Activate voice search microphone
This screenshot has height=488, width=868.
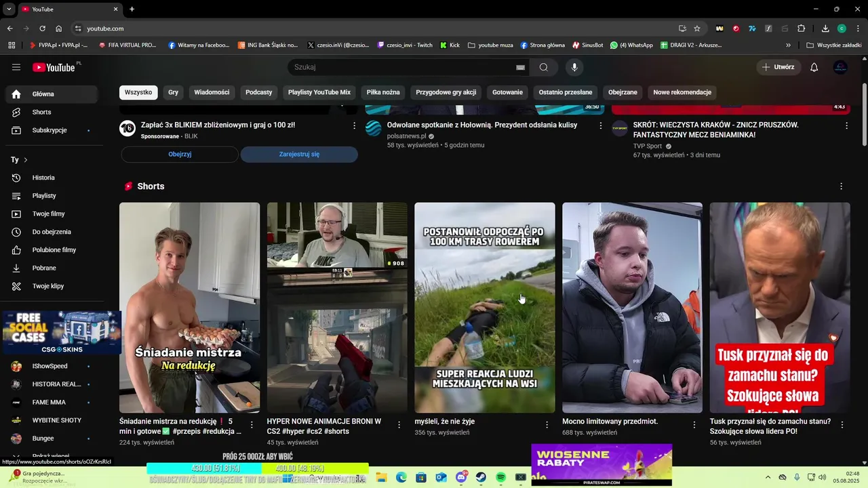pyautogui.click(x=574, y=67)
